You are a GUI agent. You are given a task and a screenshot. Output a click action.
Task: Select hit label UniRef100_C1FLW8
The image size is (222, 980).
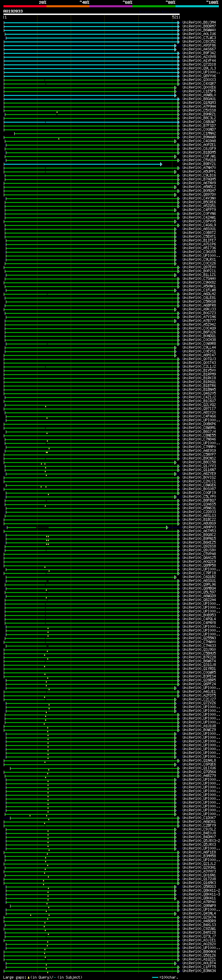tap(199, 290)
